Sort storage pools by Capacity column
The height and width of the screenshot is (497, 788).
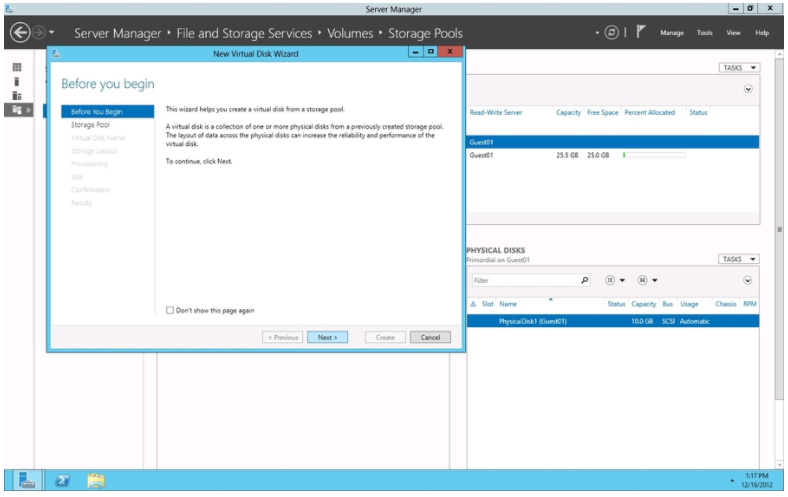568,113
